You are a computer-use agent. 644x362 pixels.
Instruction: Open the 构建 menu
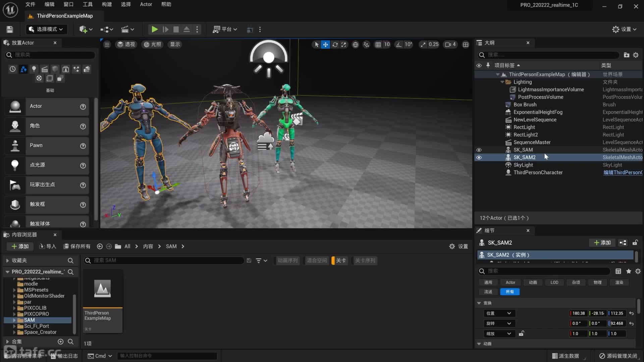click(107, 4)
